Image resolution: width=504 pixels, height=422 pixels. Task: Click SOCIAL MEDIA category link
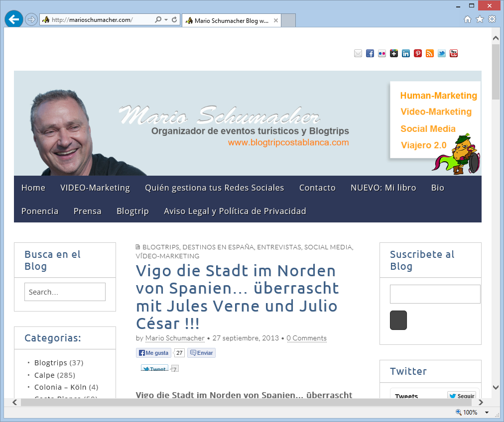(328, 247)
